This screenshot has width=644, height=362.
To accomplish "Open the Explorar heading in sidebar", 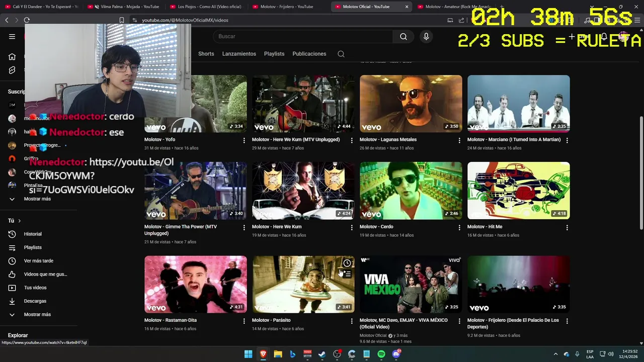I will tap(18, 335).
